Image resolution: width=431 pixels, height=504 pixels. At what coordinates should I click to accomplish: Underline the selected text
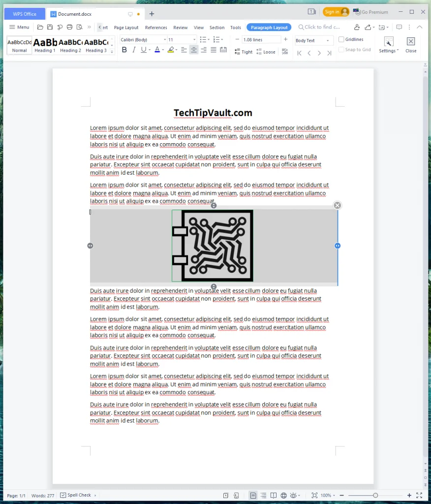pyautogui.click(x=144, y=50)
